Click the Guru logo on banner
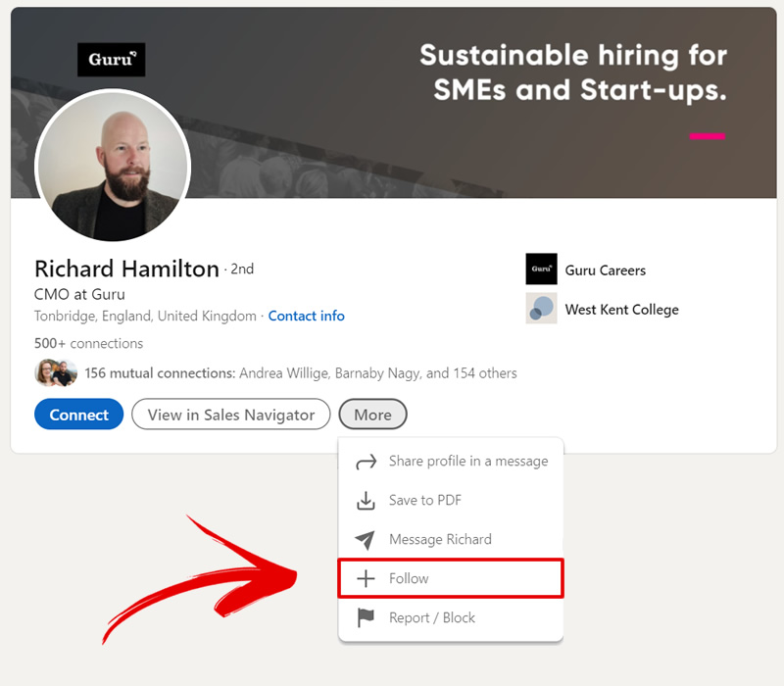784x686 pixels. pos(111,60)
